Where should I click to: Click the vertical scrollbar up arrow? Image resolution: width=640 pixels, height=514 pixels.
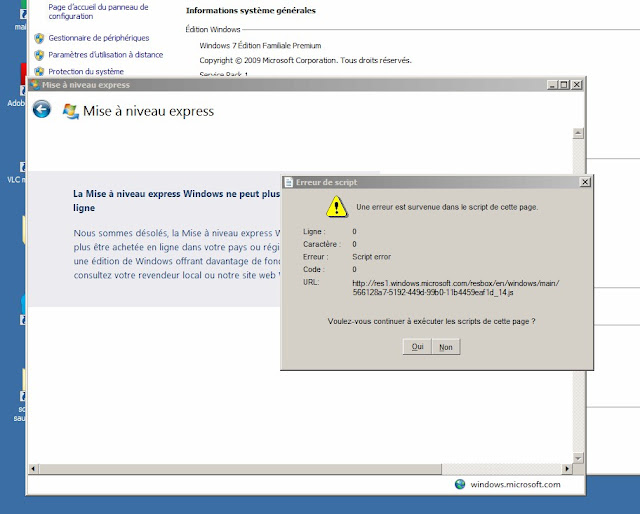pos(578,133)
